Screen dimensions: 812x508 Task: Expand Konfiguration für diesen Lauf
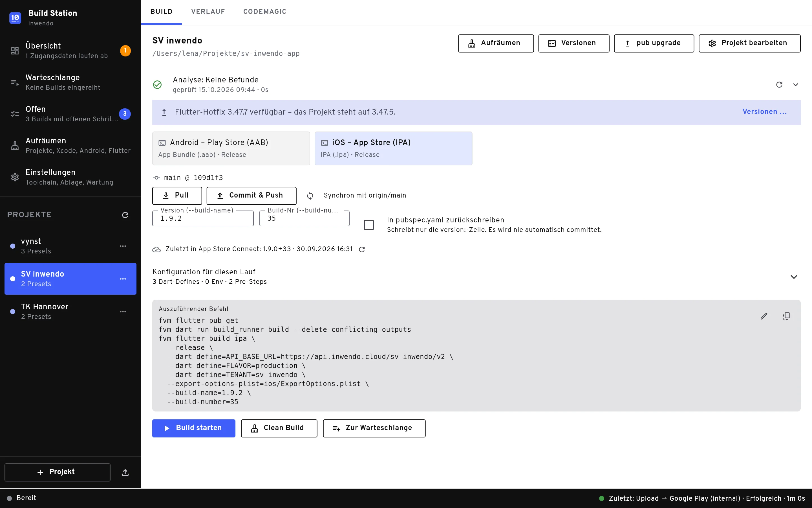[476, 277]
